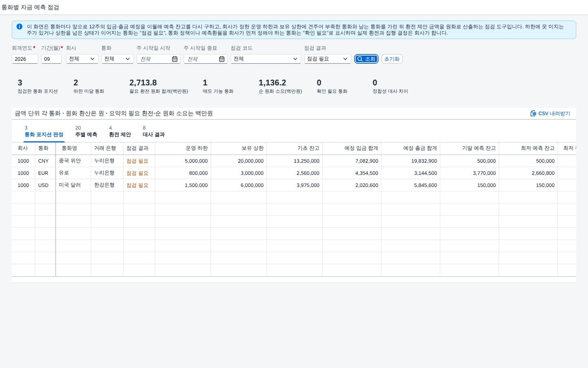
Task: Click the 거래 은행 column header
Action: pyautogui.click(x=107, y=148)
